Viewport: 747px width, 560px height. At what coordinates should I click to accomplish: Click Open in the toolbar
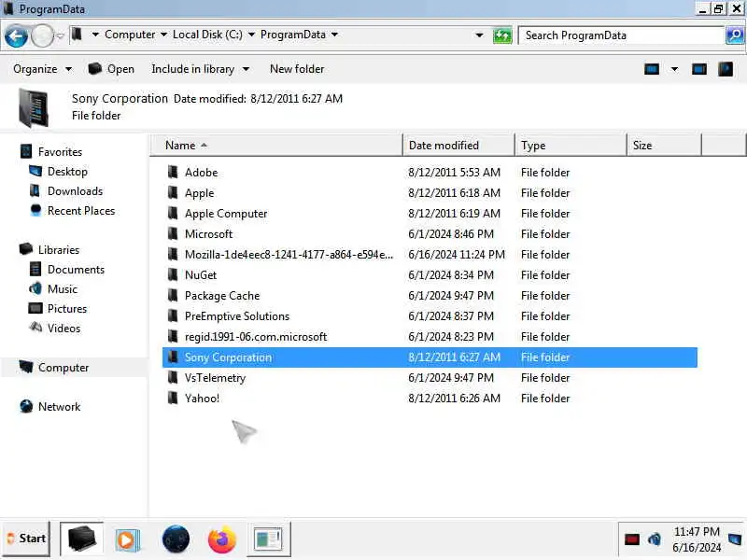click(111, 69)
